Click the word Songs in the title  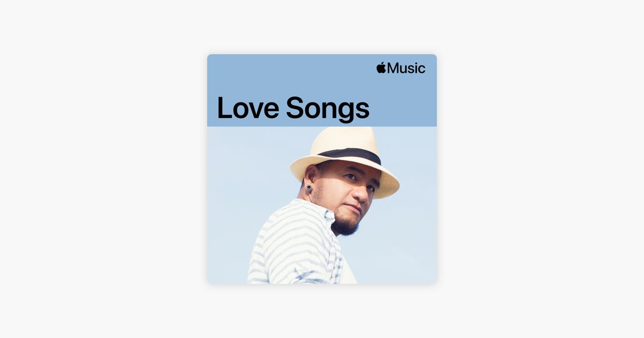coord(327,108)
